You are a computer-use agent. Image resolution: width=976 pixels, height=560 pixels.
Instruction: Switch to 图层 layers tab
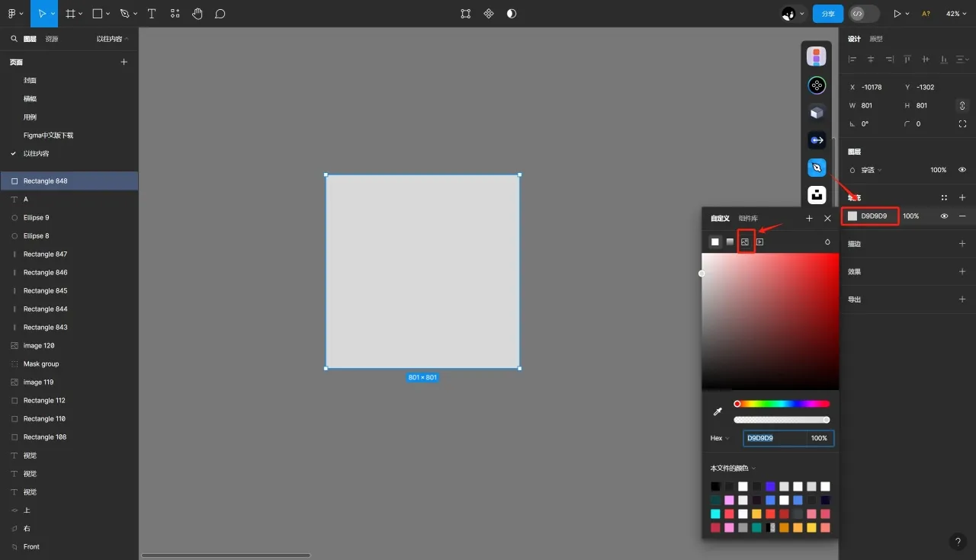tap(30, 39)
